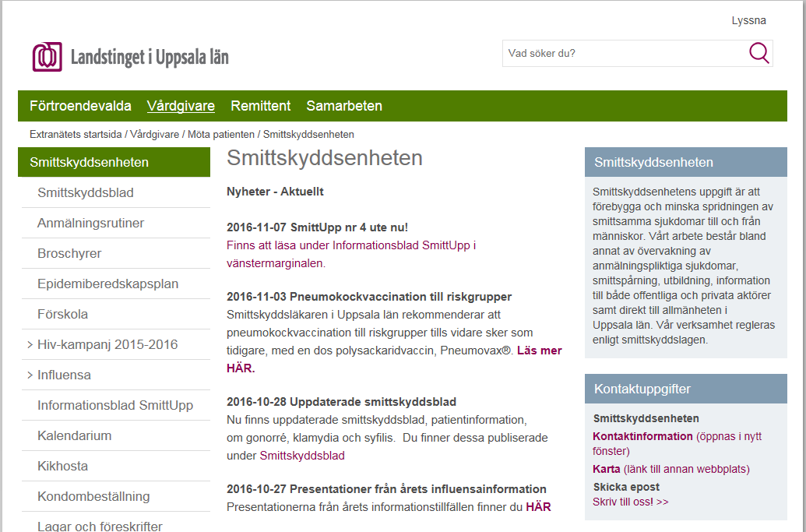Click '2016-10-27 Presentationer från årets influensainformation' headline
The width and height of the screenshot is (806, 532).
tap(386, 489)
